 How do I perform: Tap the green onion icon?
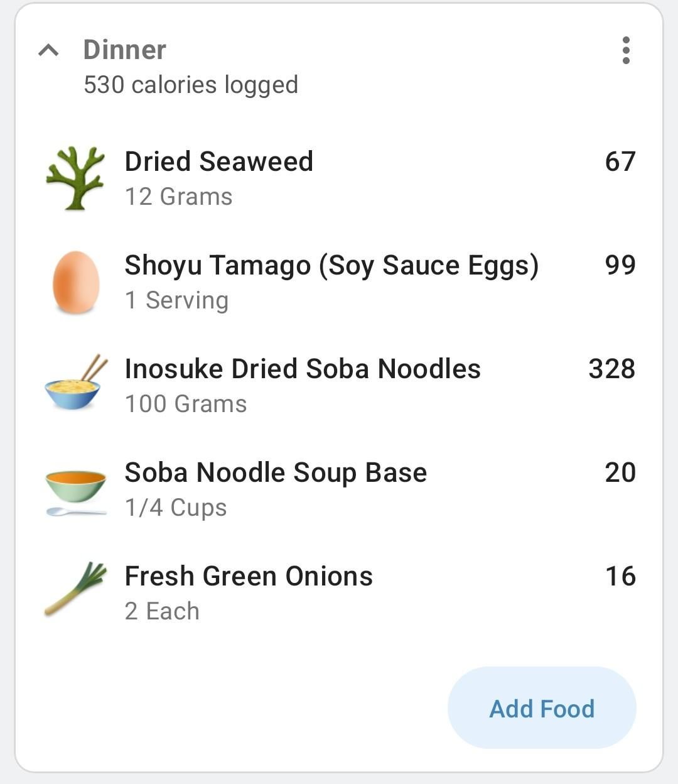click(x=75, y=589)
